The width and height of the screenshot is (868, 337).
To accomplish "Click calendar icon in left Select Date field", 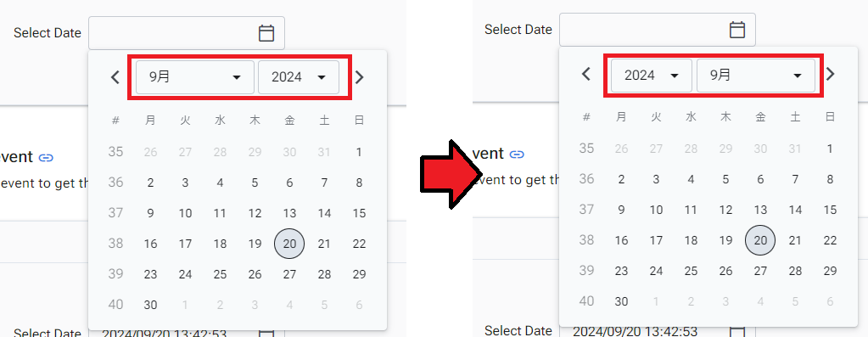I will 266,33.
